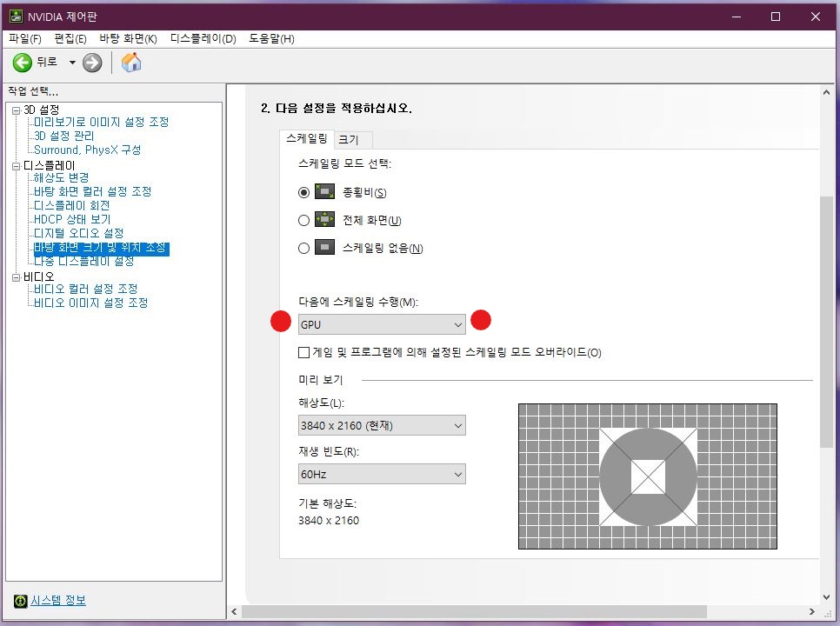Click the horizontal scrollbar thumb

(x=474, y=611)
